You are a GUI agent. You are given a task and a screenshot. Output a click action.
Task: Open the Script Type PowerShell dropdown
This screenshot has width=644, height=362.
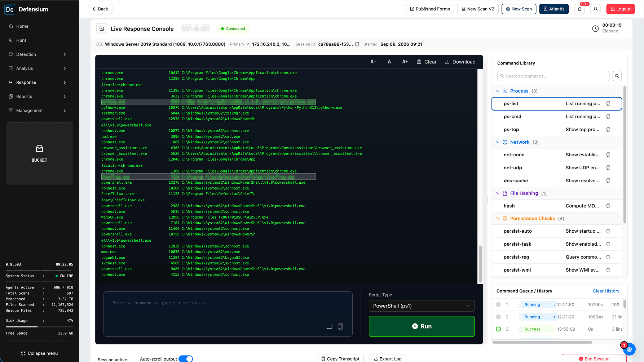tap(422, 306)
